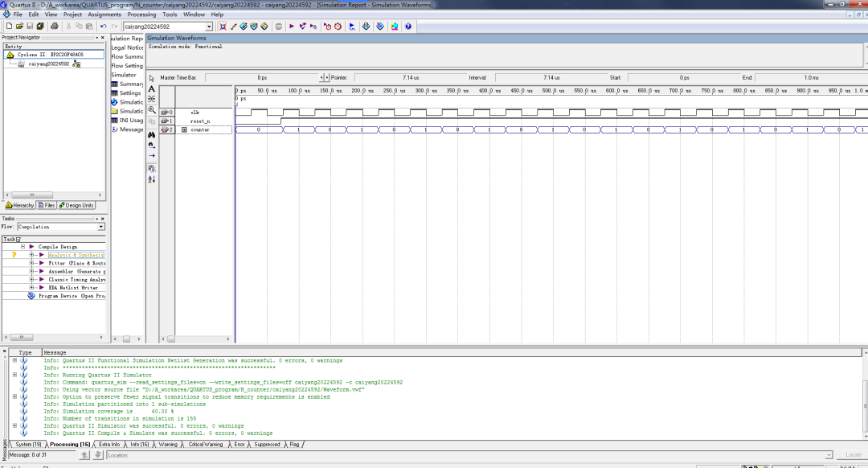Select the Zoom tool in waveform toolbar
This screenshot has width=868, height=468.
[x=152, y=109]
